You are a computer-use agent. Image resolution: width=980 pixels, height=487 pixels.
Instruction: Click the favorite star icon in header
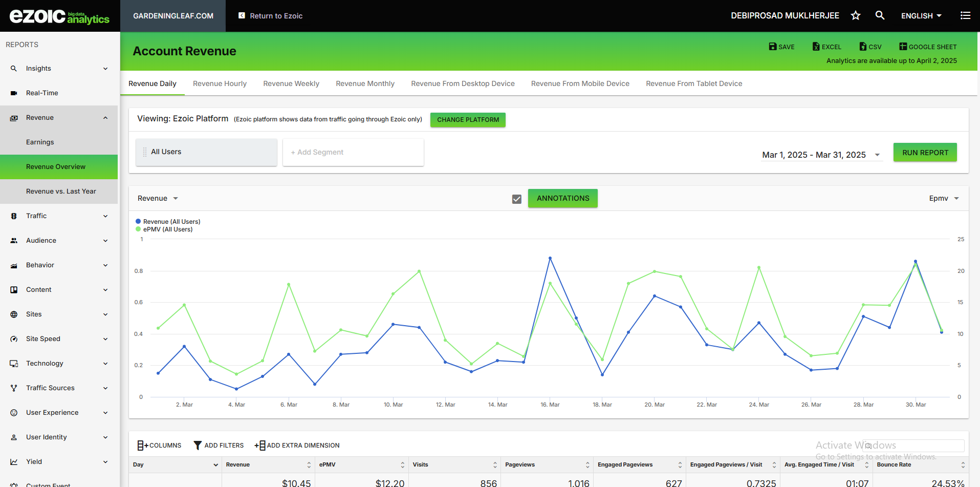(856, 15)
